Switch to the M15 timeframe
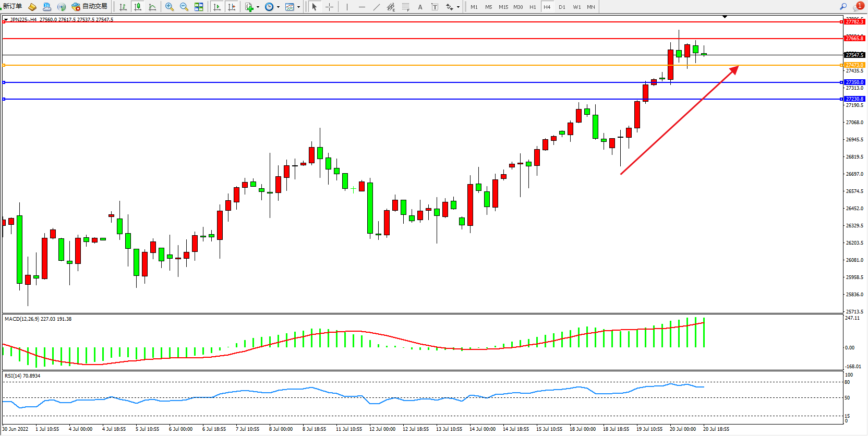The image size is (868, 436). tap(503, 7)
